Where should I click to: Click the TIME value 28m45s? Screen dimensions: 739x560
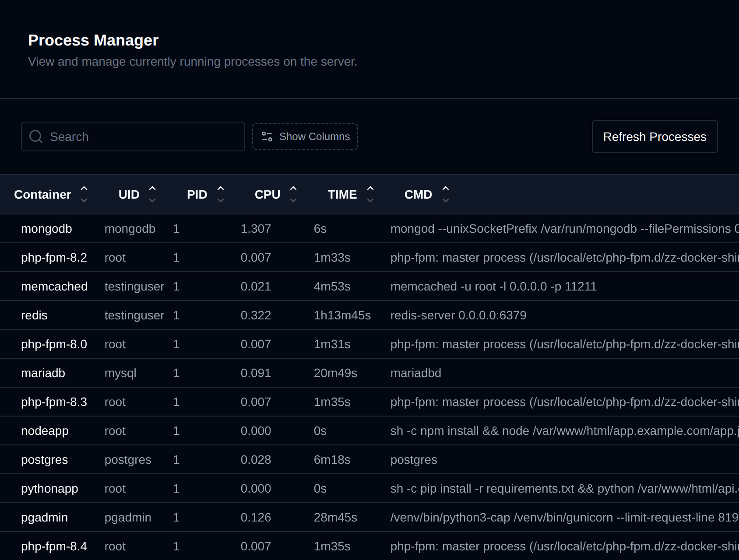point(335,518)
